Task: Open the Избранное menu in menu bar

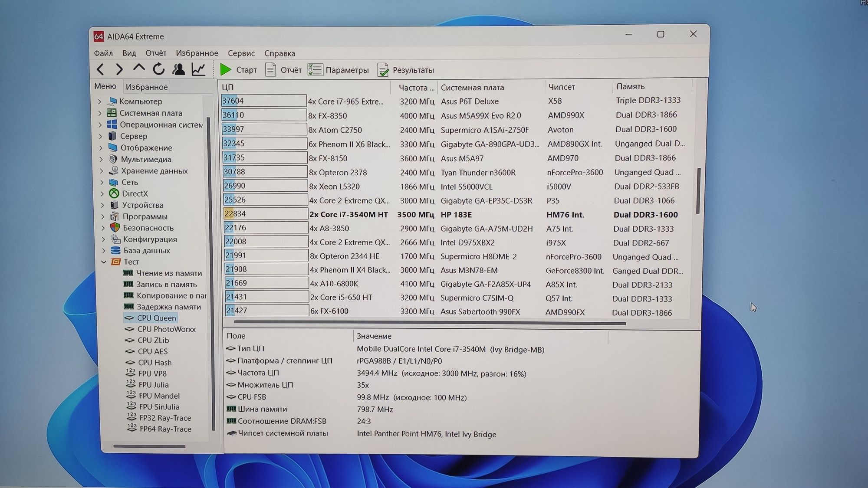Action: (197, 53)
